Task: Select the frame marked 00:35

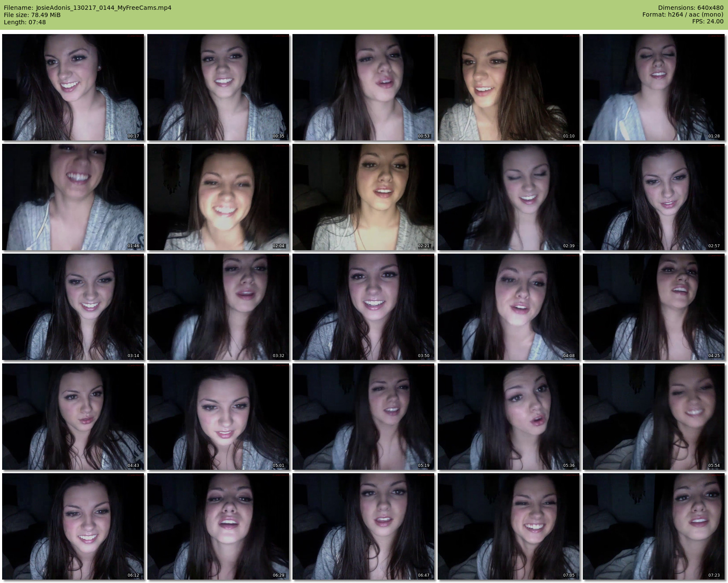Action: tap(218, 87)
